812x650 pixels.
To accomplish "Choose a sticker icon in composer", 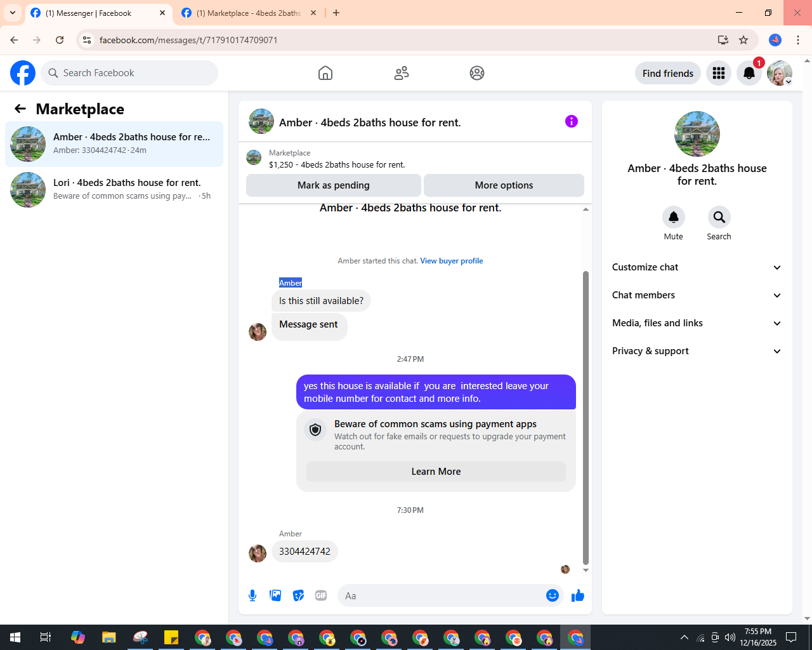I will coord(298,595).
